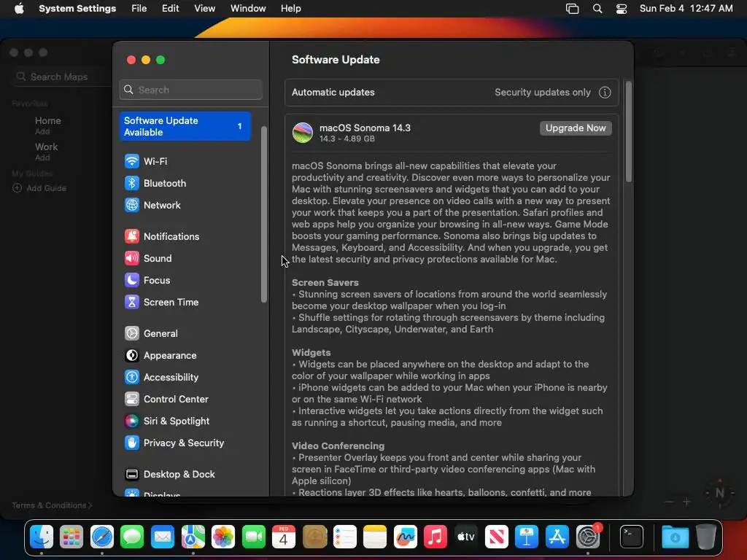Viewport: 747px width, 560px height.
Task: Click Spotlight search in menu bar
Action: [x=597, y=9]
